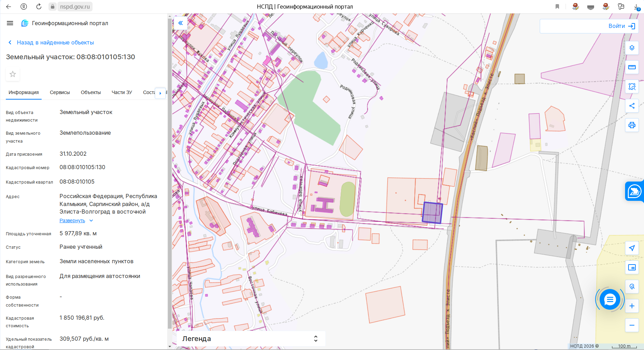The height and width of the screenshot is (350, 644).
Task: Go back to found objects
Action: (x=51, y=42)
